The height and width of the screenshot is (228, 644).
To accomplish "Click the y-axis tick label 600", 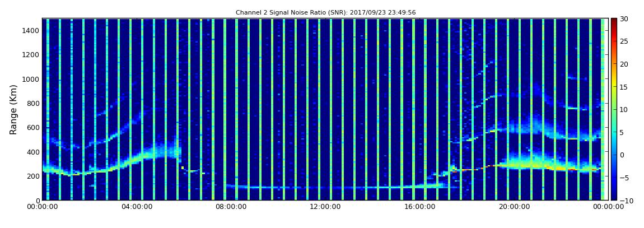I will 33,127.
